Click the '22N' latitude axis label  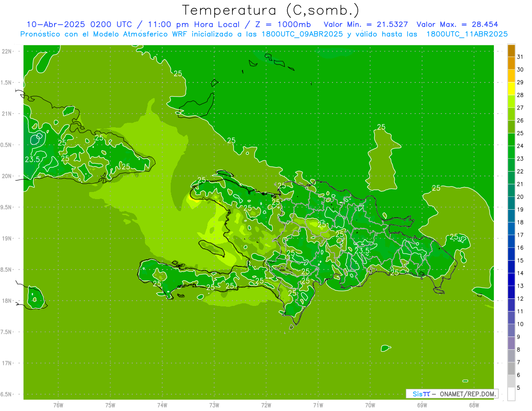click(x=7, y=51)
